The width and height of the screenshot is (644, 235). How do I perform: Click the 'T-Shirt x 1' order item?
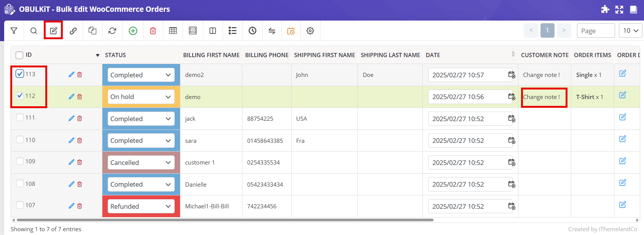590,97
